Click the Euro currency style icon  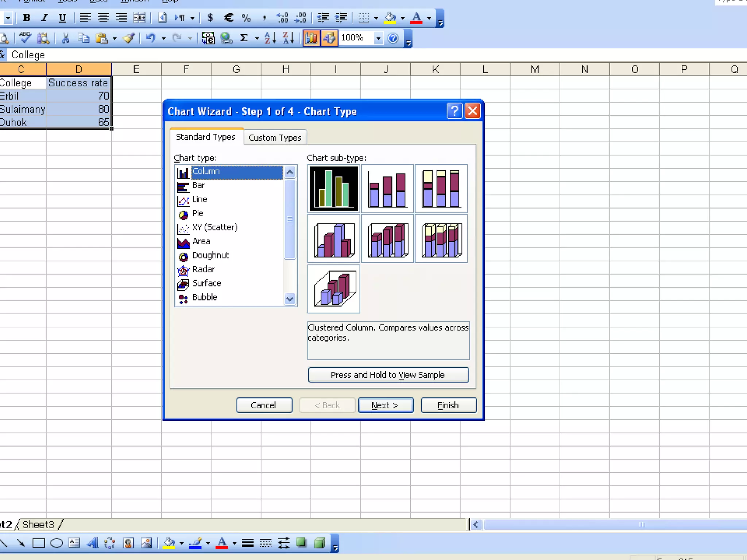click(x=229, y=17)
